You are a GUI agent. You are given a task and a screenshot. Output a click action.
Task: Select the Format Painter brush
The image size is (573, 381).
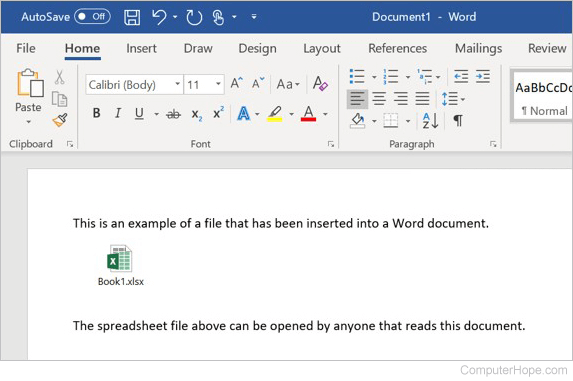click(x=60, y=120)
